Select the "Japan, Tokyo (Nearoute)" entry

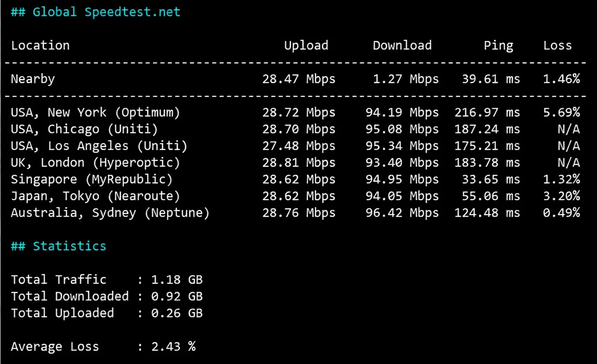pos(96,196)
